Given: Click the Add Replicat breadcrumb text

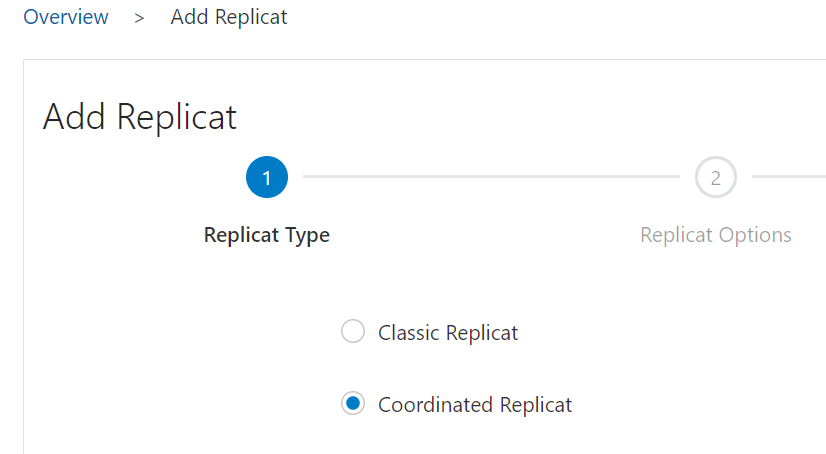Looking at the screenshot, I should (229, 17).
